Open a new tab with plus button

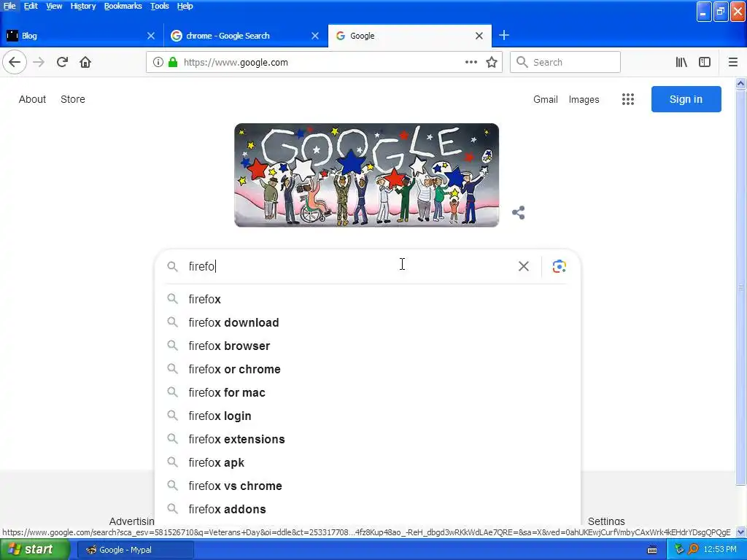[504, 35]
